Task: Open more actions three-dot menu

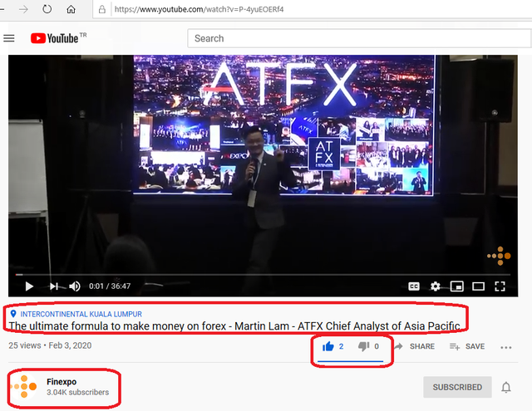Action: (506, 347)
